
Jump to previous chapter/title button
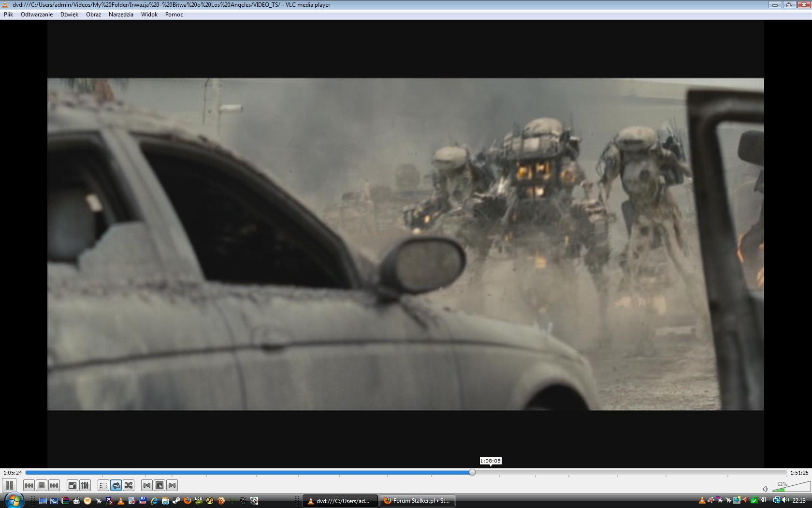[29, 485]
